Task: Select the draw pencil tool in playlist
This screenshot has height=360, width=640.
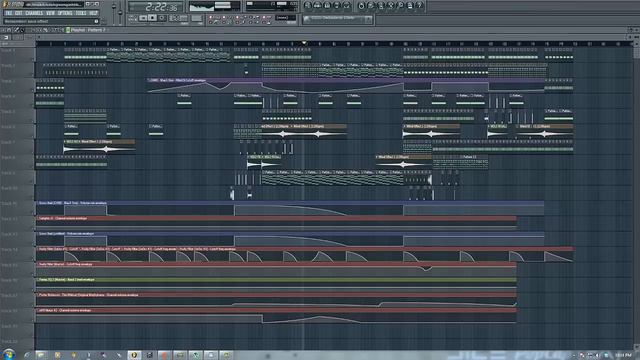Action: click(x=17, y=30)
